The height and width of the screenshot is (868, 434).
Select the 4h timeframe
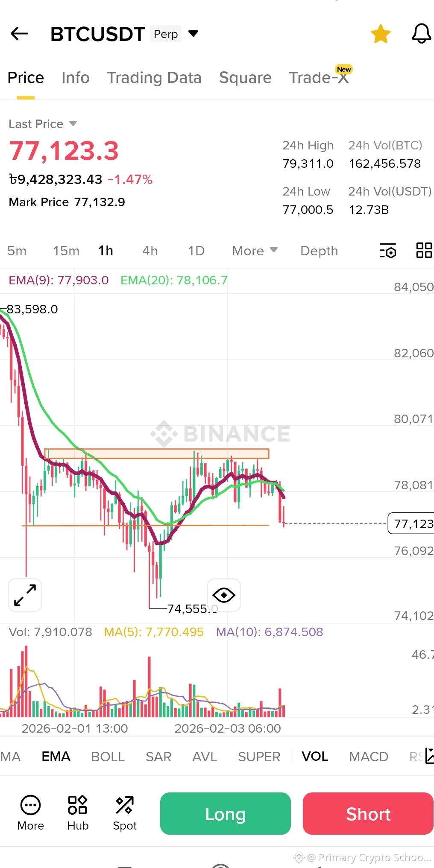[x=150, y=251]
